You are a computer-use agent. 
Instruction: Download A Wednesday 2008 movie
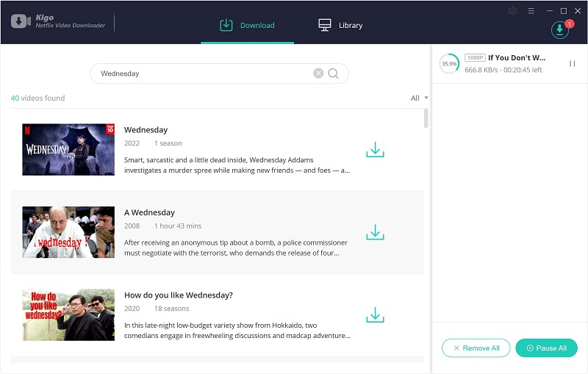(375, 232)
